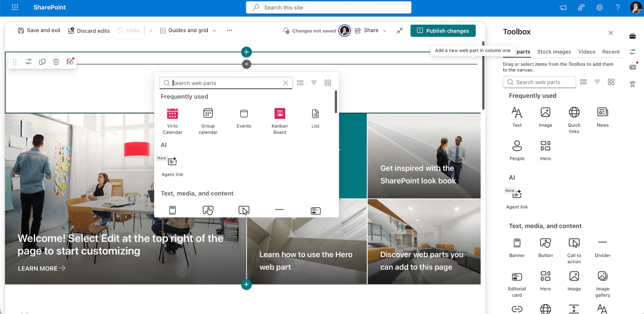Viewport: 644px width, 314px height.
Task: Click the add section plus above the section
Action: [247, 52]
